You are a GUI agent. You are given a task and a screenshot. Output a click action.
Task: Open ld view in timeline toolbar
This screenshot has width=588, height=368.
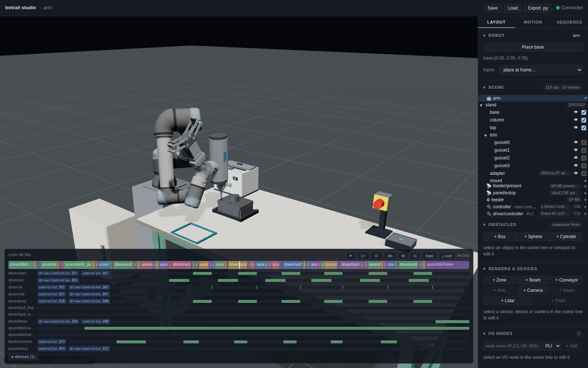(x=403, y=256)
